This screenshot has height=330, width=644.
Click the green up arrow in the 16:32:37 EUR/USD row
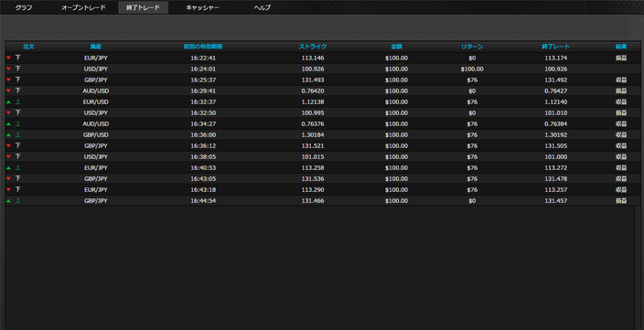coord(8,101)
